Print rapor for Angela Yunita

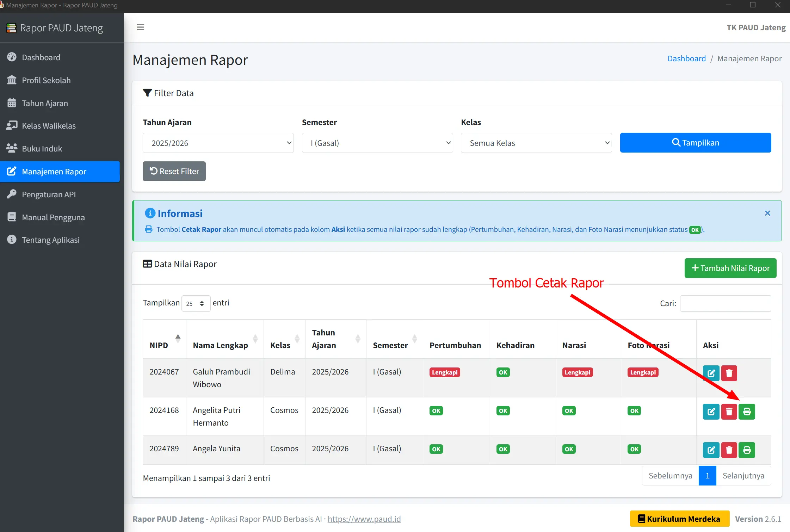point(747,450)
